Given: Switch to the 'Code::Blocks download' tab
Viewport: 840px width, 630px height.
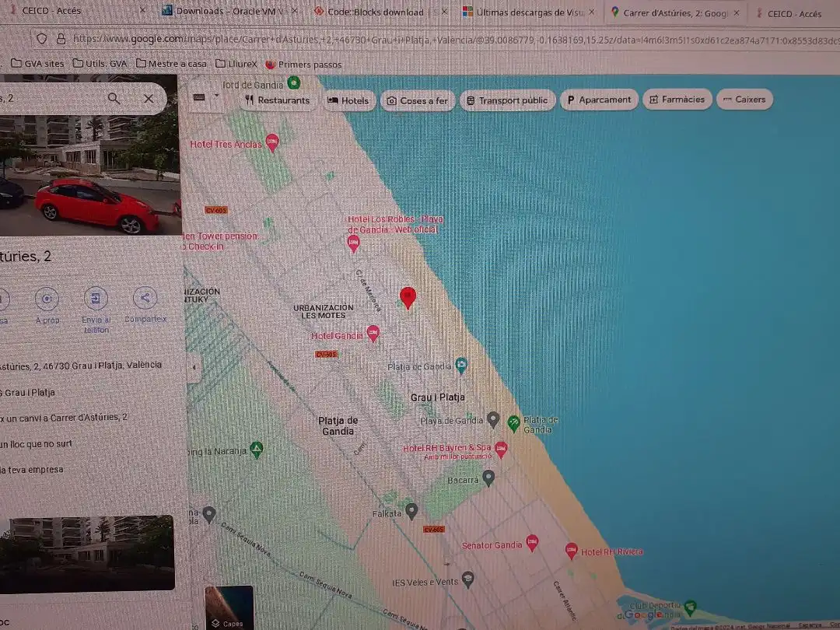Looking at the screenshot, I should click(x=381, y=11).
